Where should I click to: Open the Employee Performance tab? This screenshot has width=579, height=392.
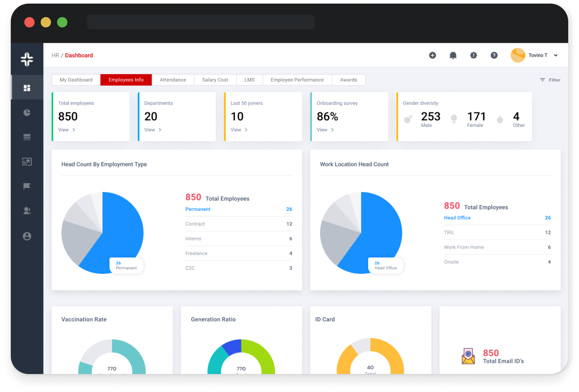click(x=297, y=80)
